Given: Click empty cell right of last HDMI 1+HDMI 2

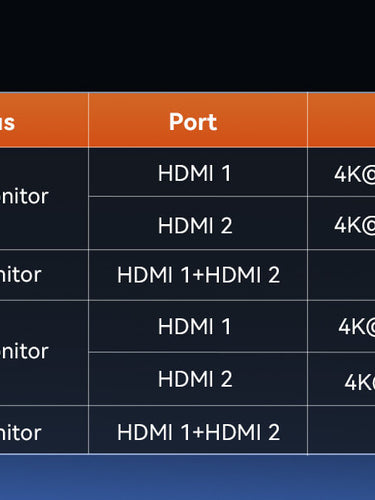Looking at the screenshot, I should [x=341, y=430].
